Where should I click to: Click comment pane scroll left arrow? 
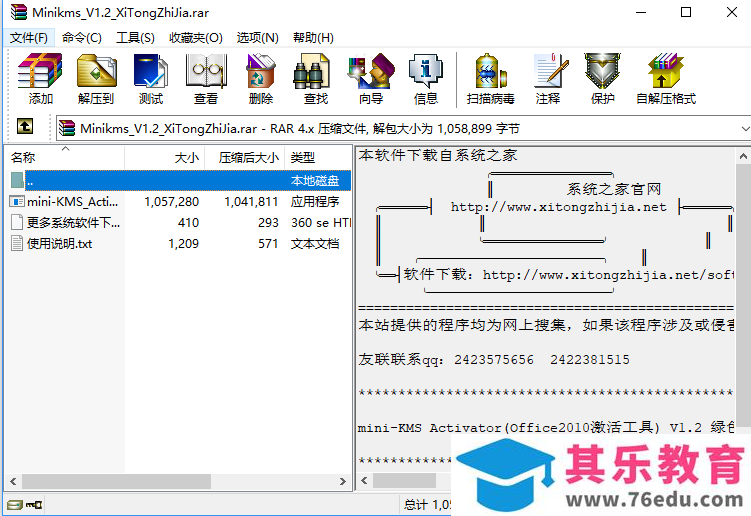pyautogui.click(x=364, y=480)
